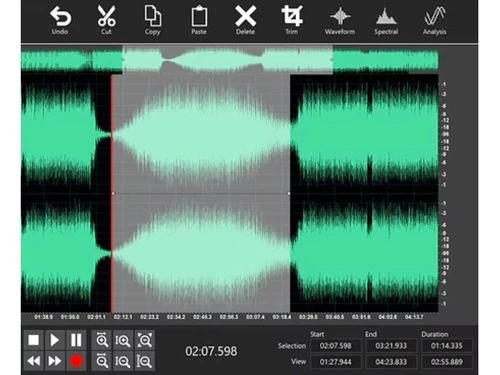Screen dimensions: 500x375
Task: Trim audio to the selection
Action: click(292, 16)
